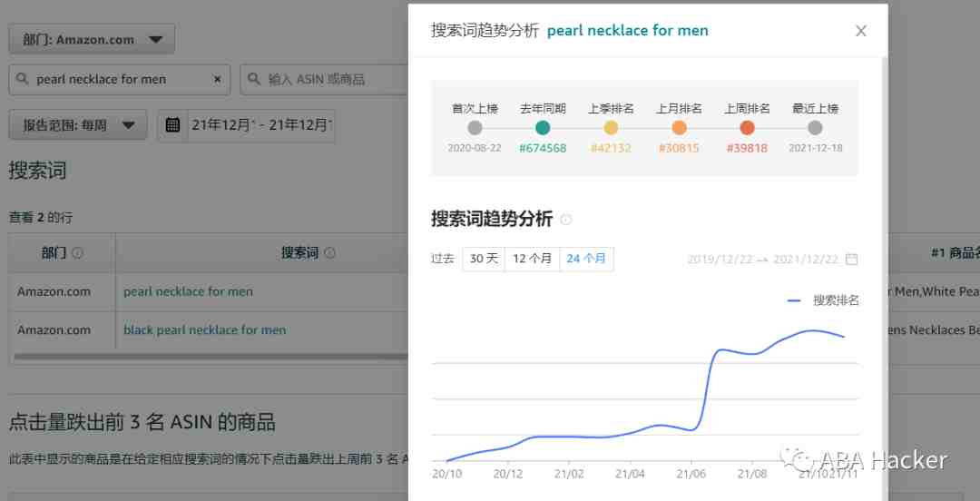Click the 上月排名 orange timeline dot
This screenshot has width=980, height=501.
coord(680,128)
